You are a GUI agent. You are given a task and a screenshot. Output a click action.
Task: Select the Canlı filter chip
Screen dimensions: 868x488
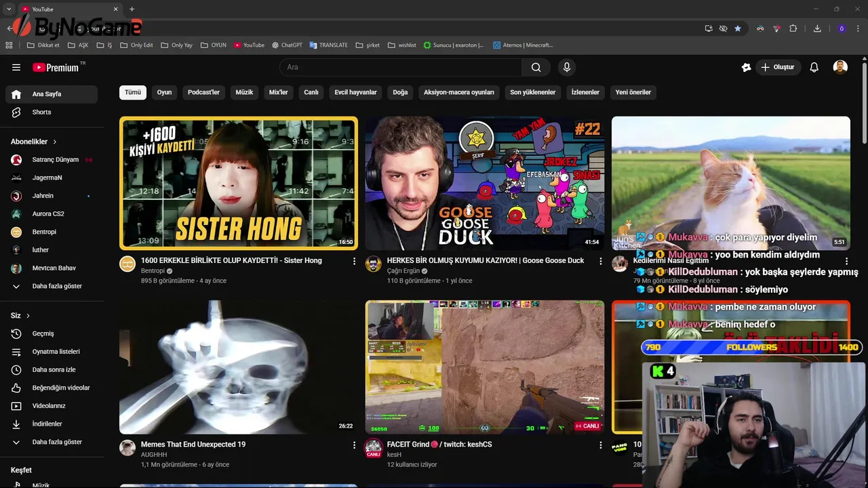point(311,92)
